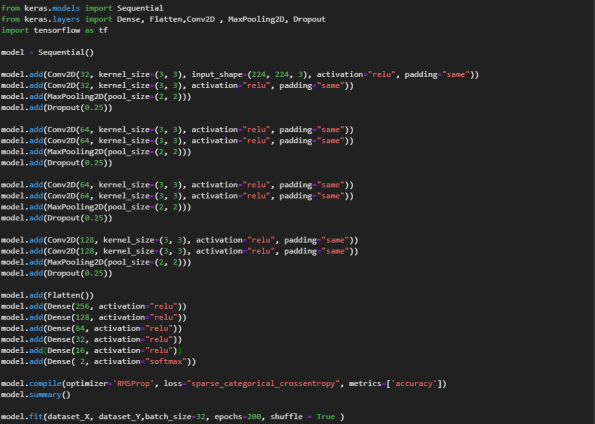The width and height of the screenshot is (595, 424).
Task: Click the 'compile' method name
Action: point(45,383)
